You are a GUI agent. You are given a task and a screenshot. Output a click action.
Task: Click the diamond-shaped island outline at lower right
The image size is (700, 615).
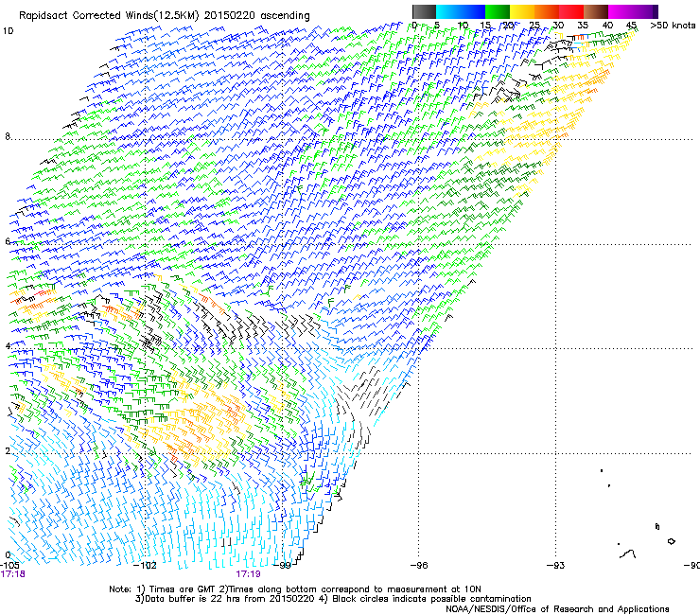tap(671, 541)
